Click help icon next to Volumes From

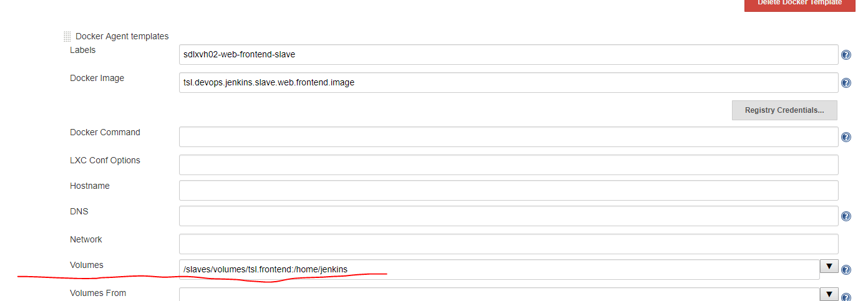[846, 297]
